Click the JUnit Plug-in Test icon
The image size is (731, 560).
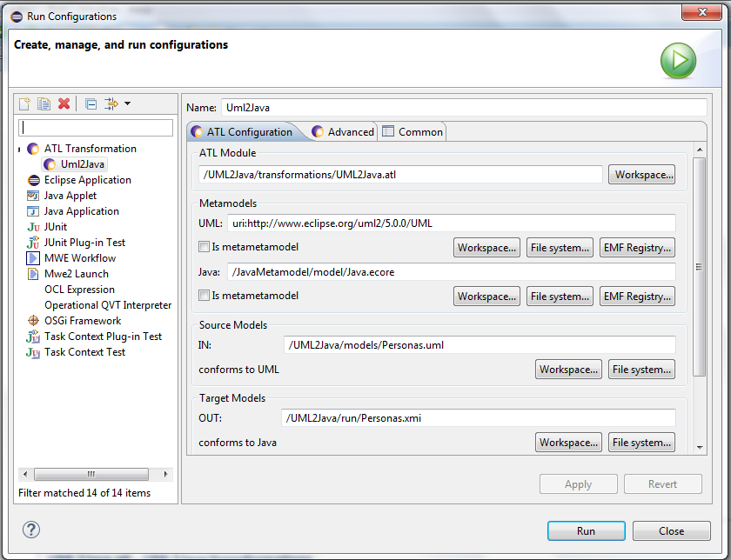coord(33,243)
